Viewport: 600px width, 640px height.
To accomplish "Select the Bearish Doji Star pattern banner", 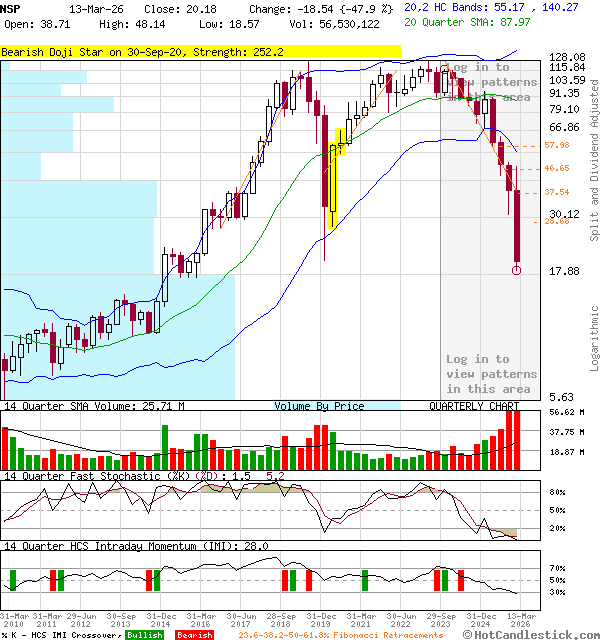I will (x=200, y=51).
